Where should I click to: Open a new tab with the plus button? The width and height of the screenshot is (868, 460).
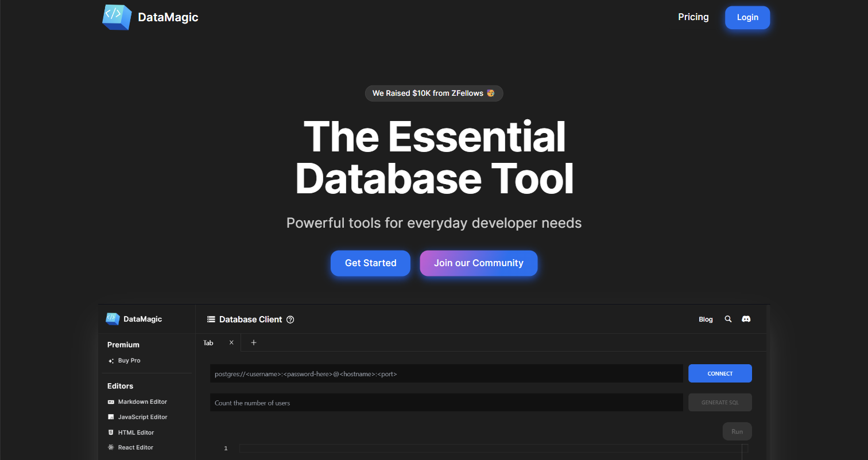[x=254, y=342]
